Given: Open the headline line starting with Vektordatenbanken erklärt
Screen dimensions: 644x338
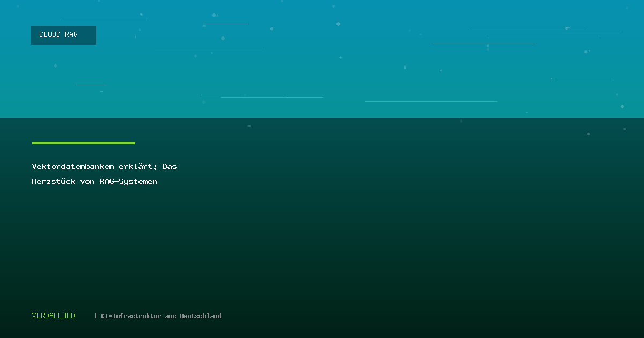Looking at the screenshot, I should (104, 167).
